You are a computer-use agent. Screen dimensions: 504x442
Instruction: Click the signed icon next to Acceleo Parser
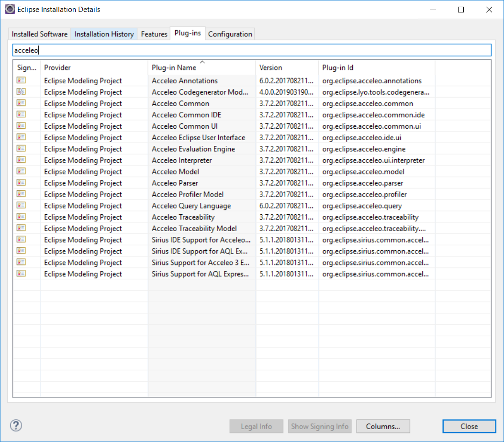(21, 183)
